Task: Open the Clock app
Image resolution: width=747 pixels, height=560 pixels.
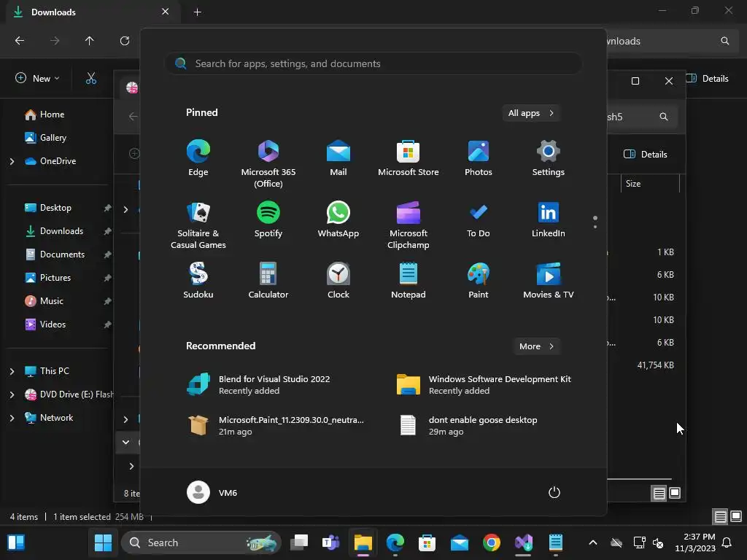Action: tap(338, 281)
